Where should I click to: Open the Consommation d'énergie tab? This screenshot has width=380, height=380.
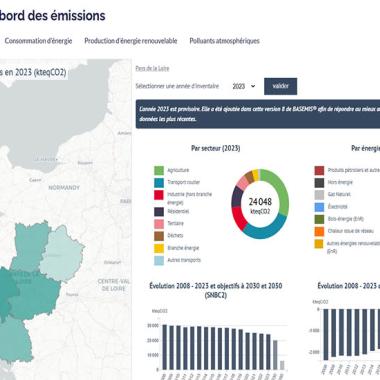[x=38, y=41]
